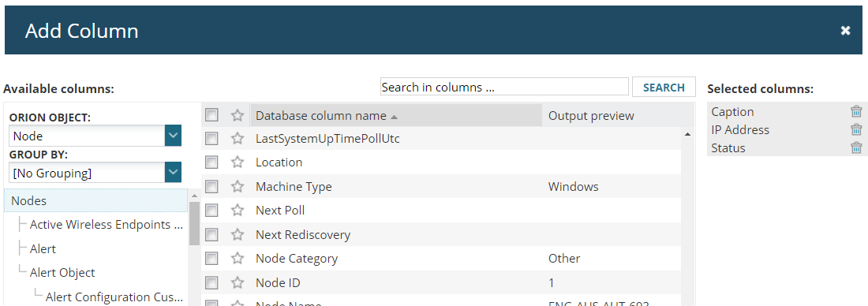Sort by Database column name header
Screen dimensions: 868x306
(x=396, y=116)
